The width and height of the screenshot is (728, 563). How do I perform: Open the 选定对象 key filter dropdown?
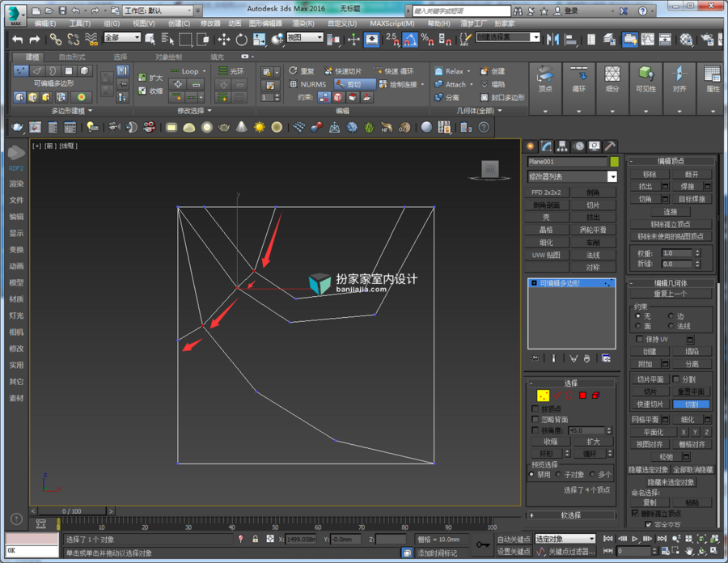click(x=565, y=539)
